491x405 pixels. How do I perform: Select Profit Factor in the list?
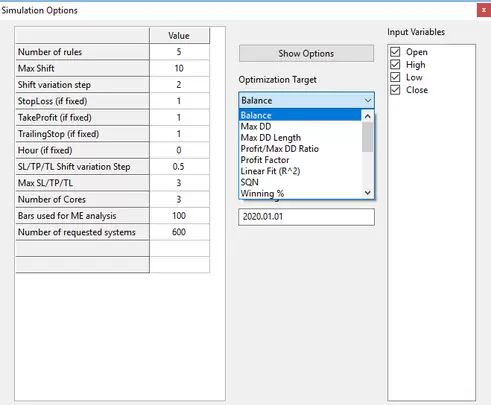point(265,160)
